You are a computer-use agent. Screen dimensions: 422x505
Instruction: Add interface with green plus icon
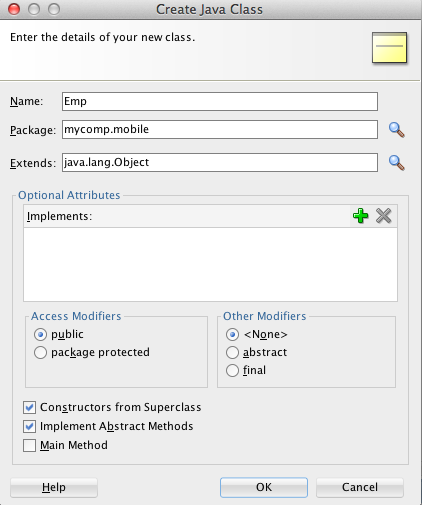361,216
